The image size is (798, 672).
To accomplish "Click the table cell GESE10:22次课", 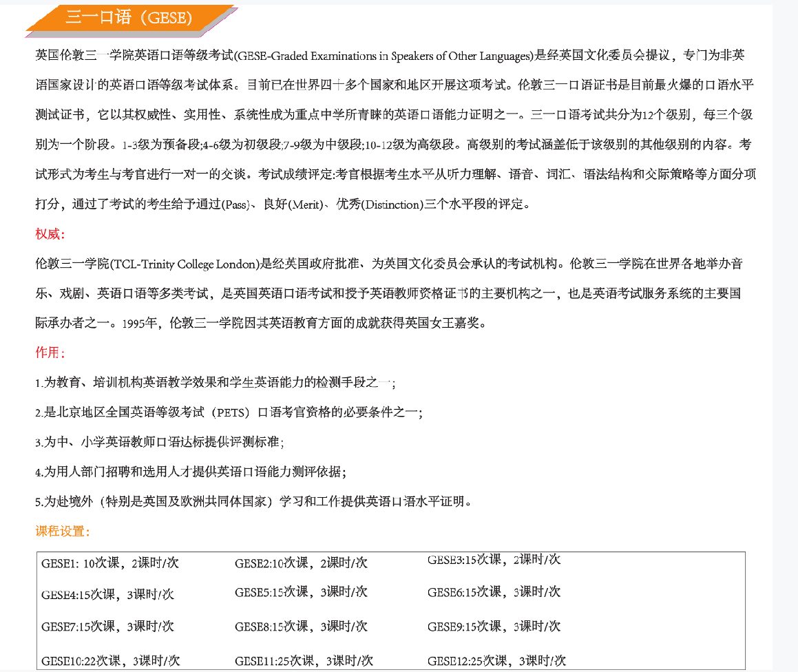I will click(110, 661).
